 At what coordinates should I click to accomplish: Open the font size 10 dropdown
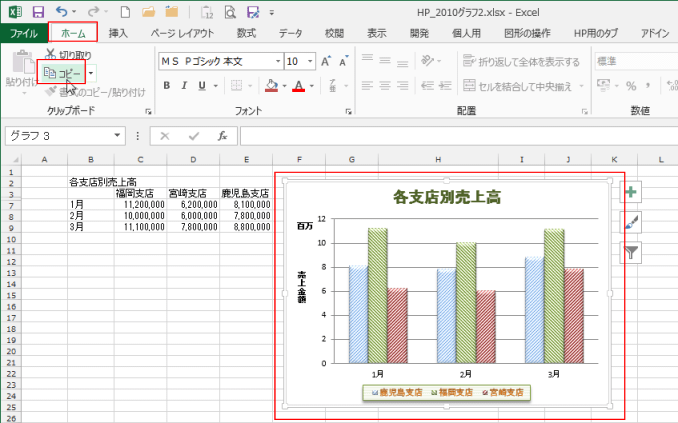click(310, 61)
